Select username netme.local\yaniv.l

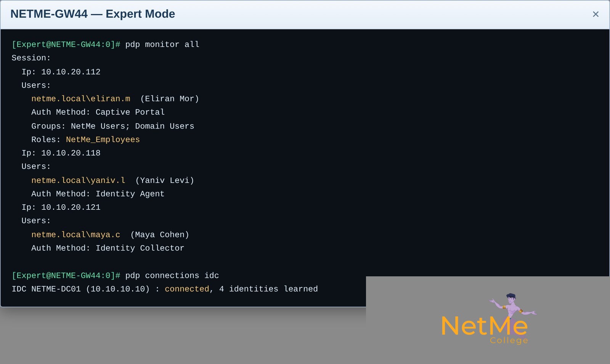tap(78, 180)
